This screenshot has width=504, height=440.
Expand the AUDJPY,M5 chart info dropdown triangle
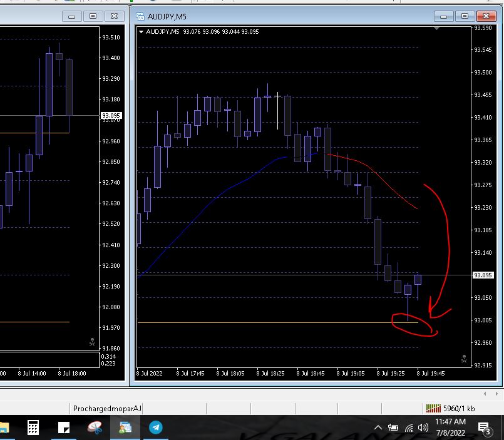[x=141, y=31]
